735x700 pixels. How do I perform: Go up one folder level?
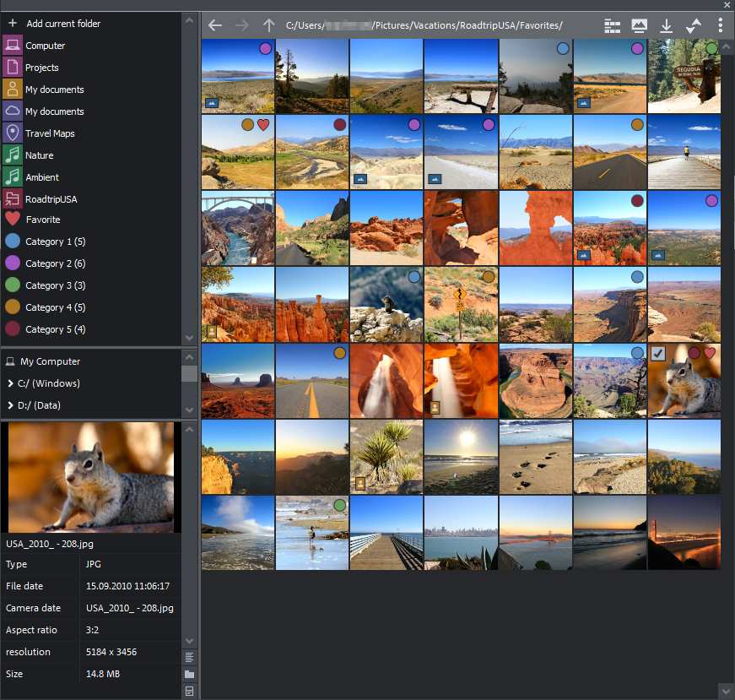(x=268, y=25)
